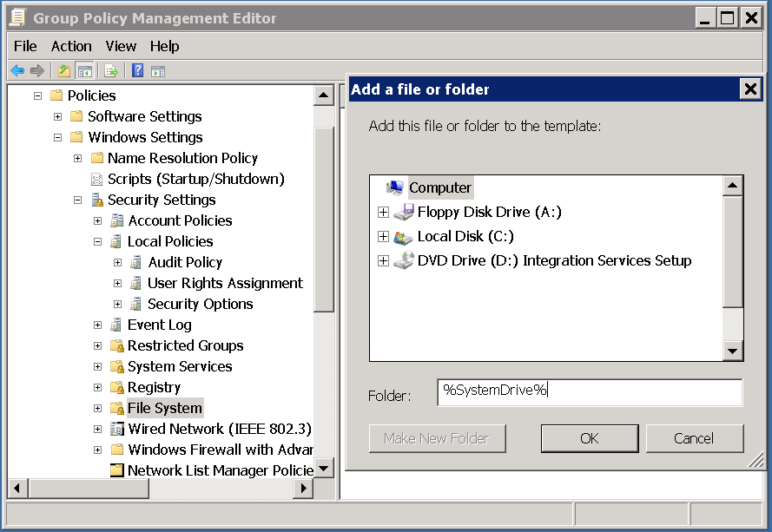Expand the File System node
The width and height of the screenshot is (772, 532).
tap(97, 408)
